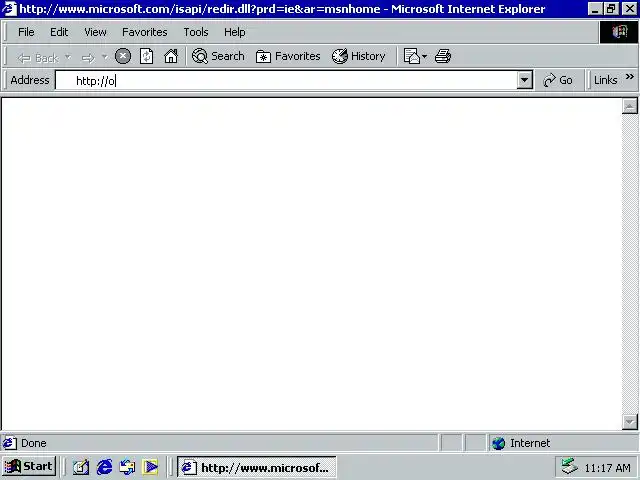The height and width of the screenshot is (480, 640).
Task: Click the Back navigation button
Action: click(38, 58)
